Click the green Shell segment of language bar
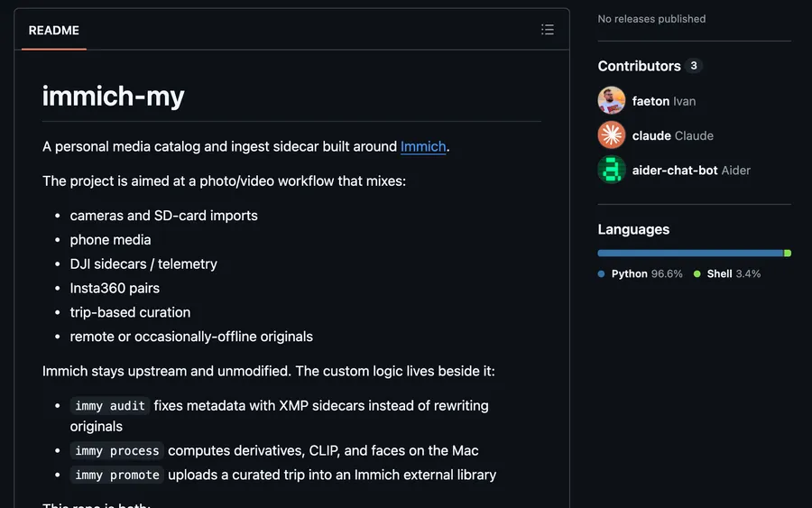 click(788, 254)
